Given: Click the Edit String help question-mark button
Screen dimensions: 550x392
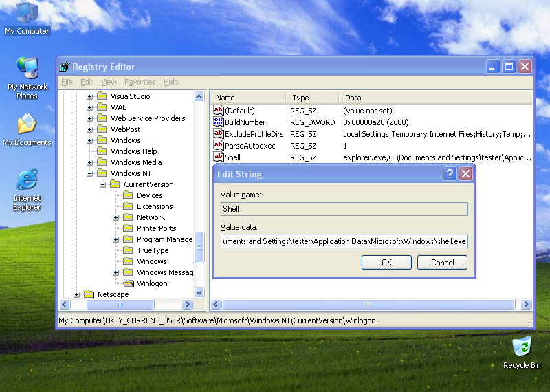Looking at the screenshot, I should [450, 174].
